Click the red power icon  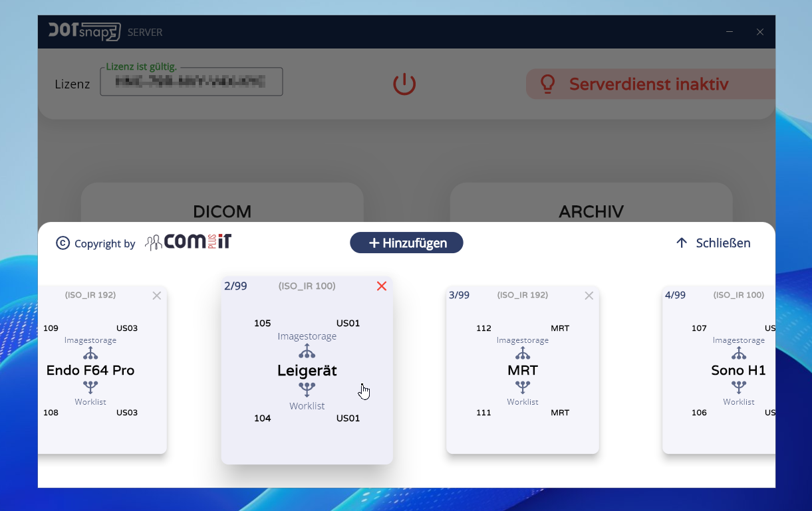point(404,84)
